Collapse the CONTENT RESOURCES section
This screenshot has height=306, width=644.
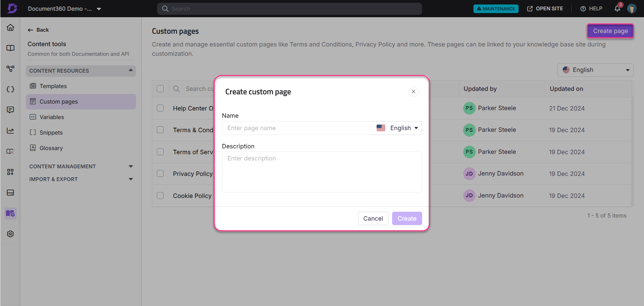81,71
